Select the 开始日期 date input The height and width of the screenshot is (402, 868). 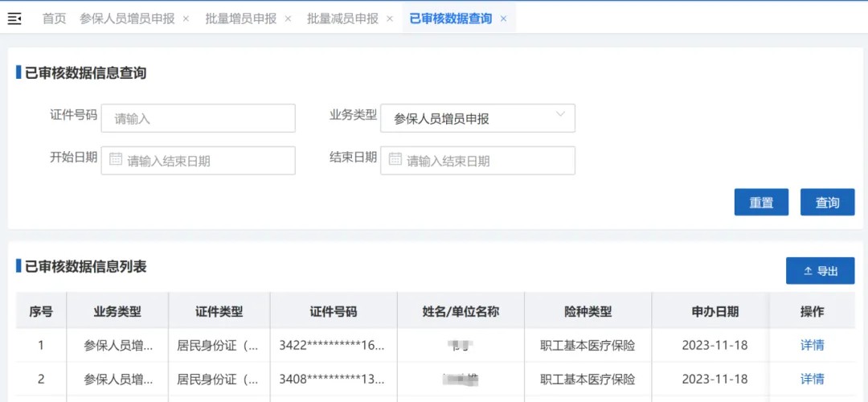(x=207, y=161)
